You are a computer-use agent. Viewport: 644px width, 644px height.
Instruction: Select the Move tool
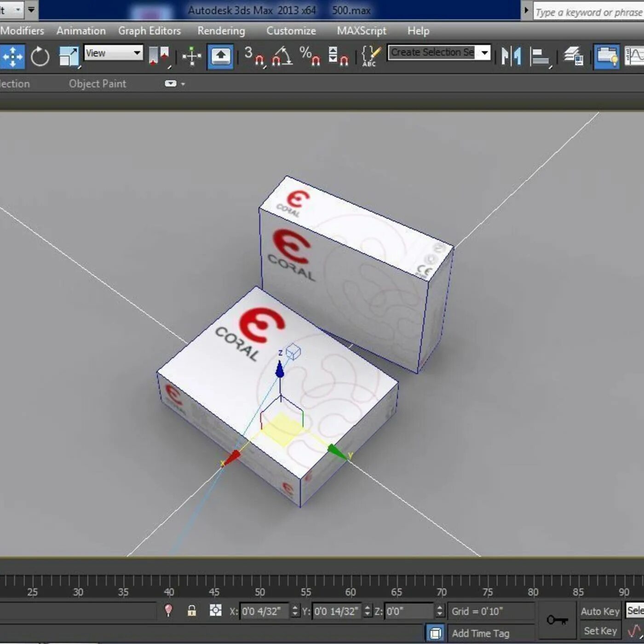12,57
